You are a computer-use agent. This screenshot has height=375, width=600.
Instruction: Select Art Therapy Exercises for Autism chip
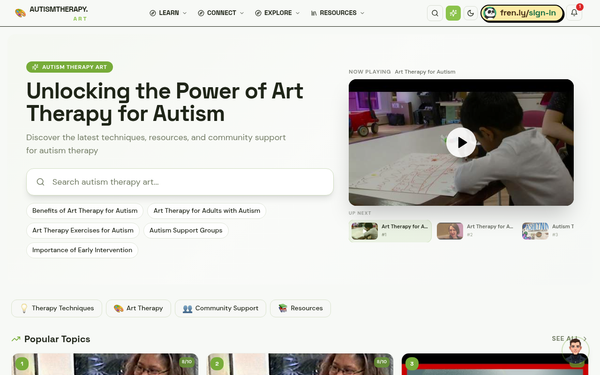pyautogui.click(x=83, y=230)
